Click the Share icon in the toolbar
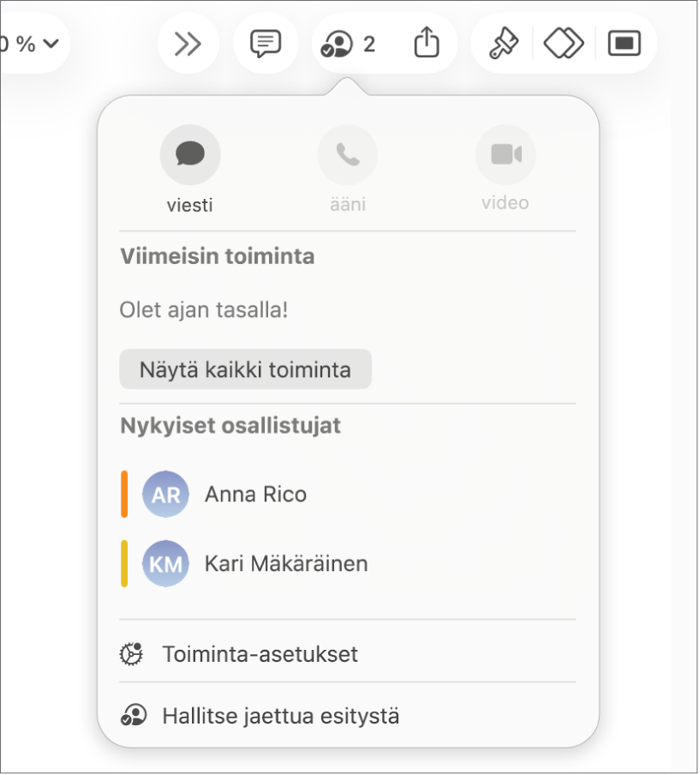The image size is (700, 775). tap(427, 43)
